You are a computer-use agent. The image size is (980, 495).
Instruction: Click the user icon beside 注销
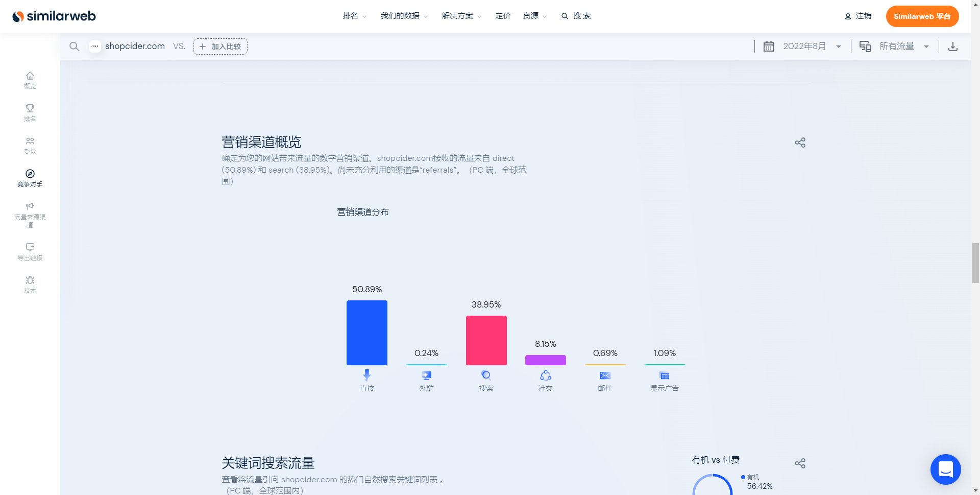click(x=848, y=16)
